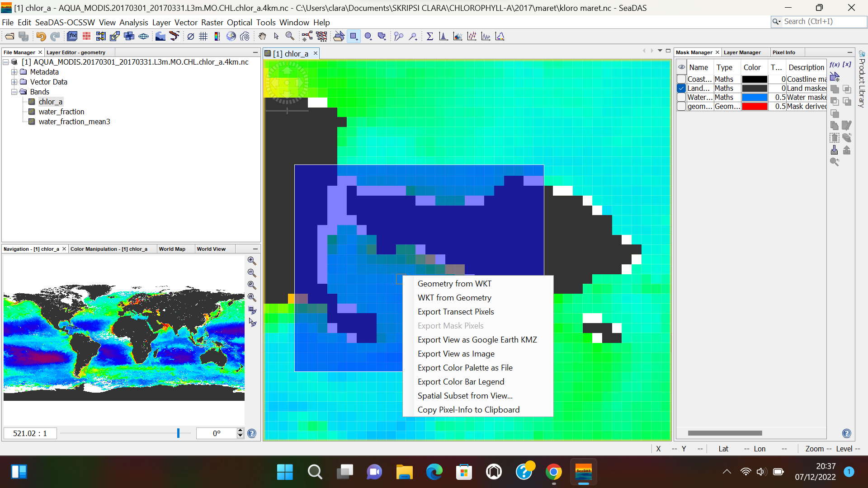Open Navigation panel help icon
Screen dimensions: 868x488
[x=252, y=433]
